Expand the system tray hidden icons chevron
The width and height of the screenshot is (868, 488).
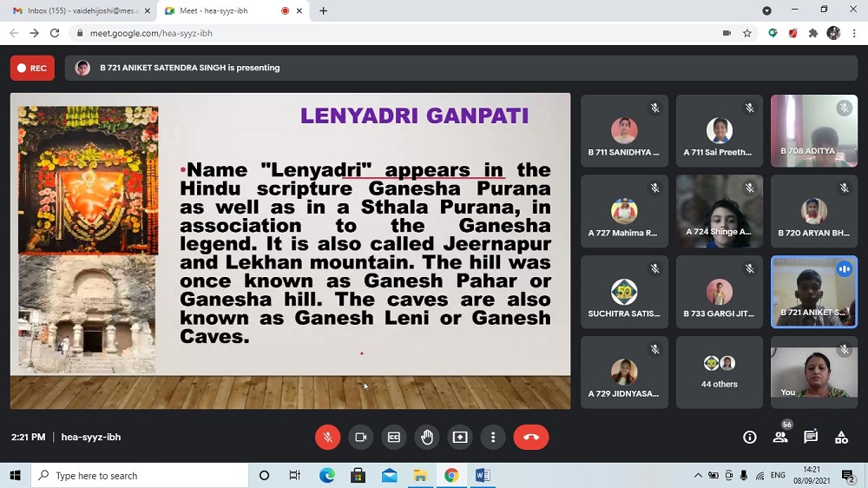pyautogui.click(x=698, y=476)
